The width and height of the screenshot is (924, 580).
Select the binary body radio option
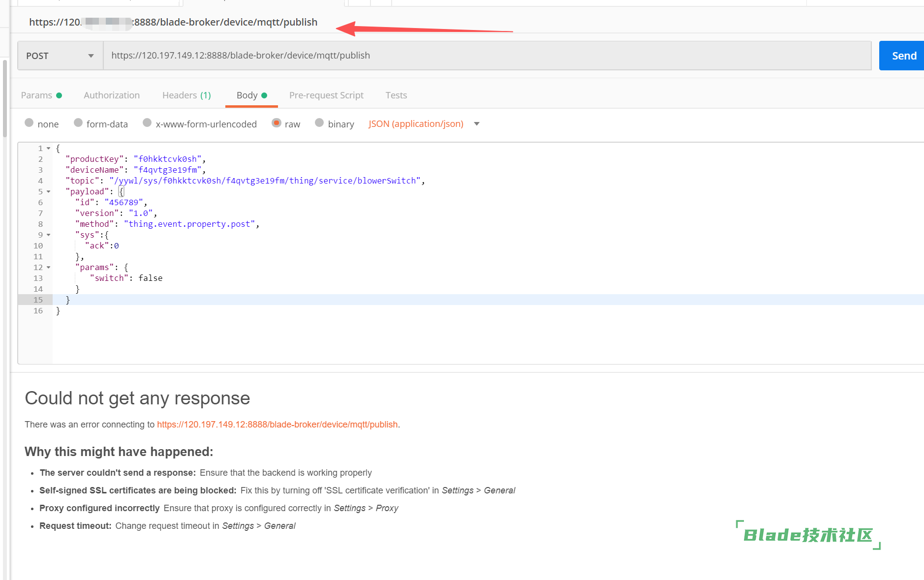click(319, 123)
